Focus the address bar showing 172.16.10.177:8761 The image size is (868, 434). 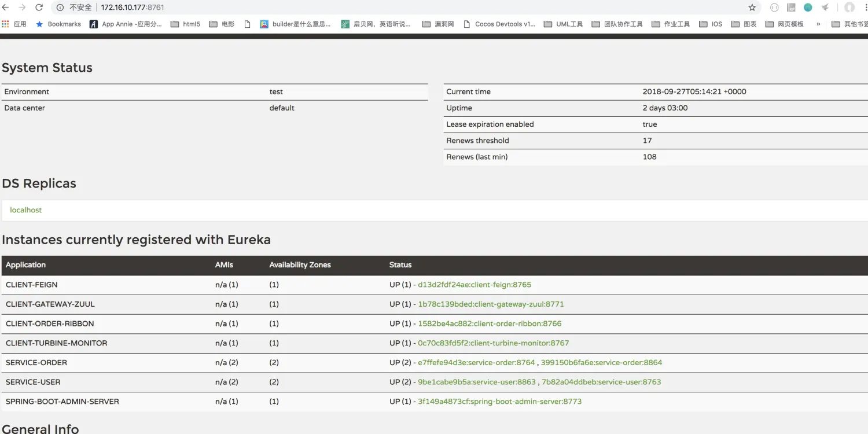[x=405, y=8]
